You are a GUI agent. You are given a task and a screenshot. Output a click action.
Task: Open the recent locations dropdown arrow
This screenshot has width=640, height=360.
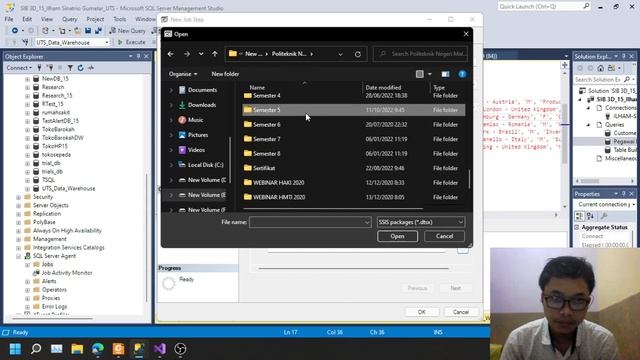(201, 54)
